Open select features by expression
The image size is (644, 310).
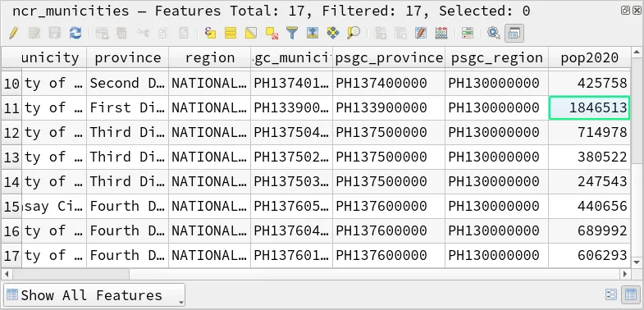tap(210, 34)
